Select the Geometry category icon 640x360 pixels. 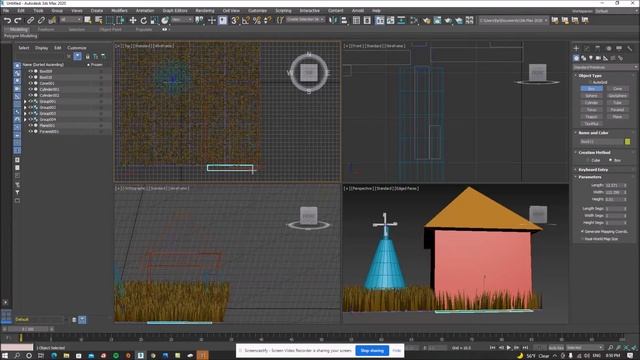(x=576, y=58)
